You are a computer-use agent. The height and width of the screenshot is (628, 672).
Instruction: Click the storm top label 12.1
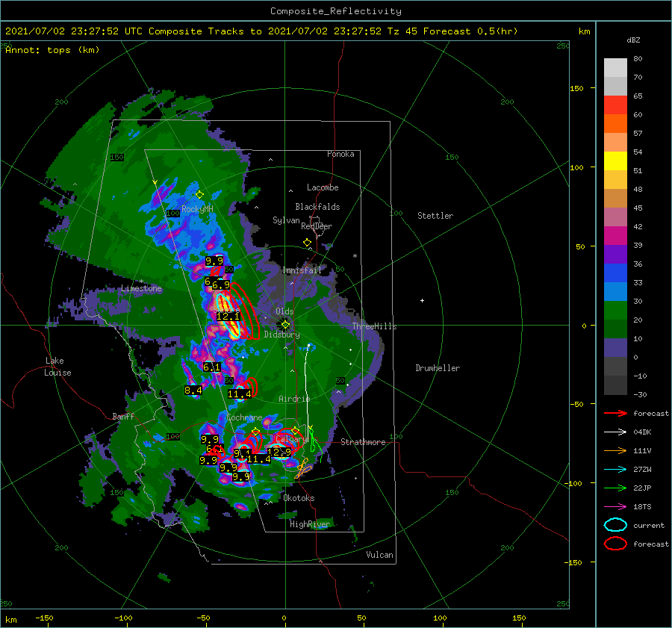pyautogui.click(x=228, y=317)
